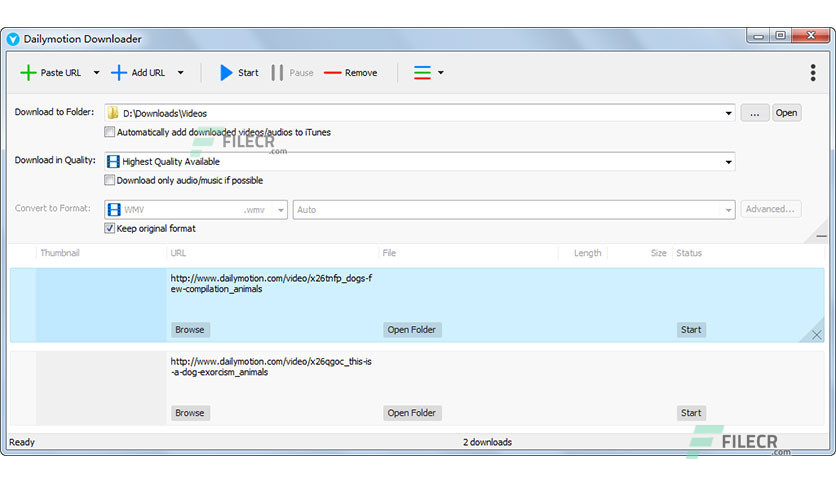Image resolution: width=836 pixels, height=484 pixels.
Task: Sort by the URL column header
Action: (178, 253)
